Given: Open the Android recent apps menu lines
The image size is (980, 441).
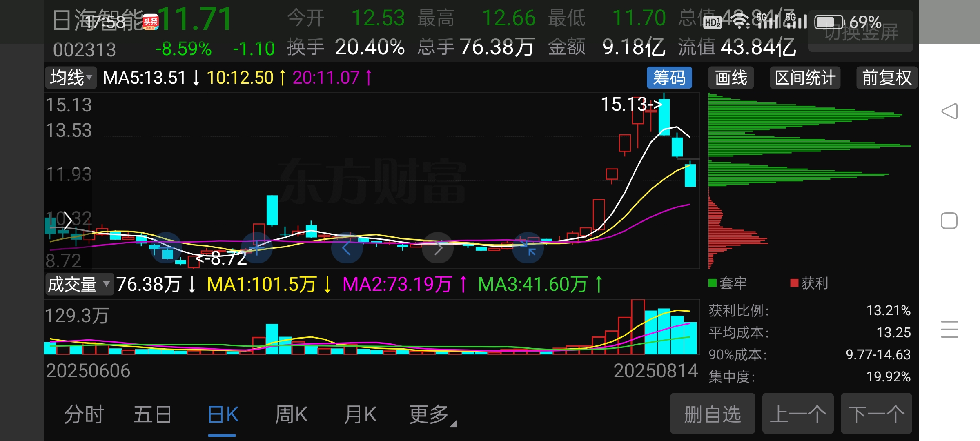Looking at the screenshot, I should (x=949, y=329).
